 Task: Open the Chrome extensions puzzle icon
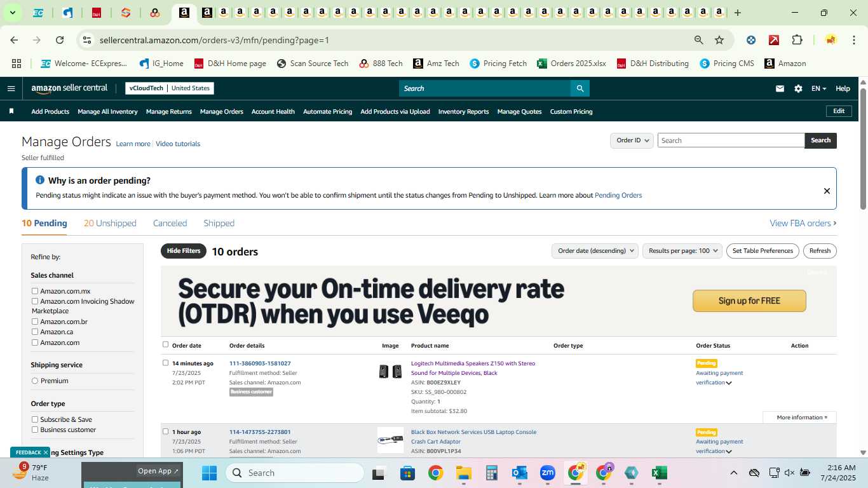[797, 40]
